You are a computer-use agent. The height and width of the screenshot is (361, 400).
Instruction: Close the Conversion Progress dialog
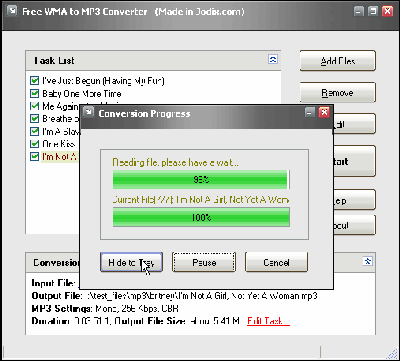click(x=324, y=113)
